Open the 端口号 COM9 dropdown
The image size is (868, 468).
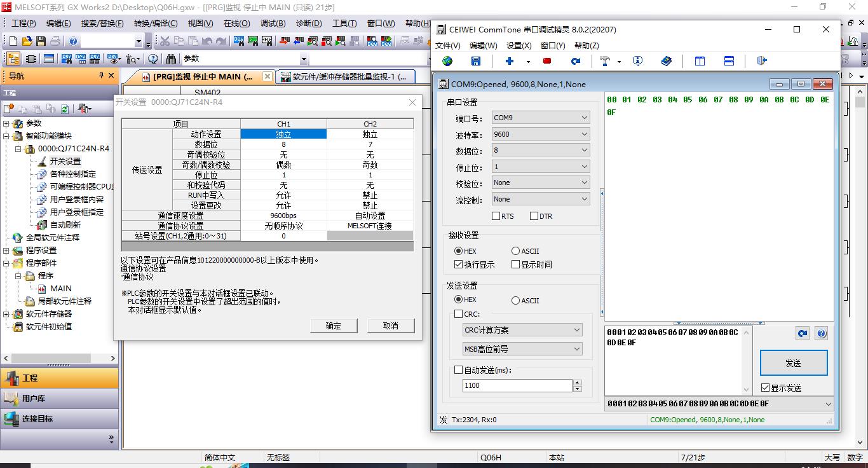click(x=540, y=118)
